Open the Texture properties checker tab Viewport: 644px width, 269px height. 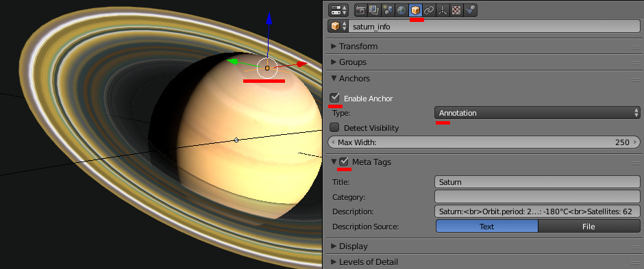(x=456, y=10)
